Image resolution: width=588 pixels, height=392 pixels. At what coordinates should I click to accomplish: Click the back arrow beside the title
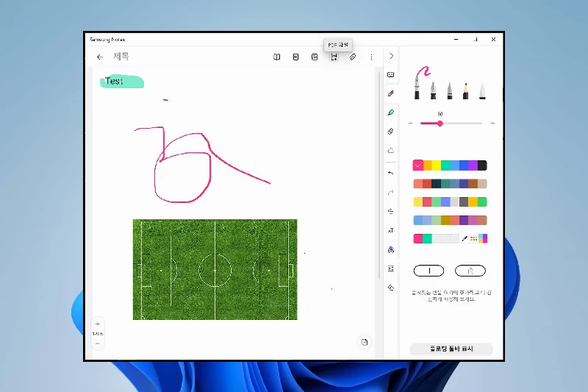[100, 57]
